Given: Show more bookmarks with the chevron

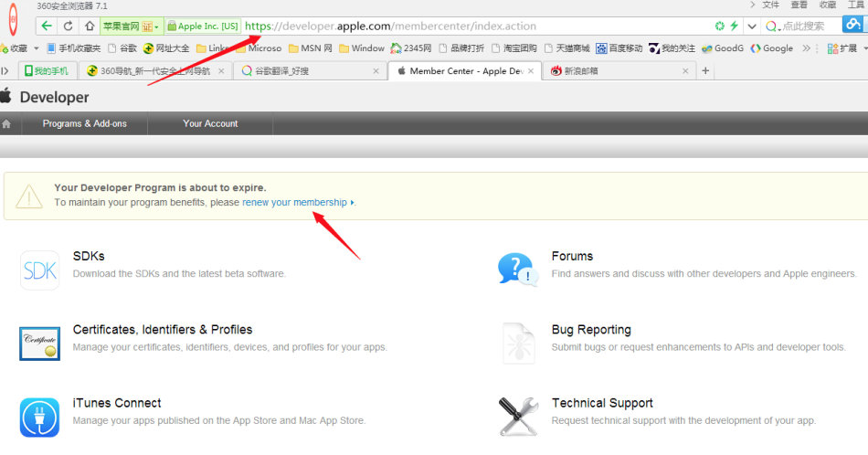Looking at the screenshot, I should 806,48.
